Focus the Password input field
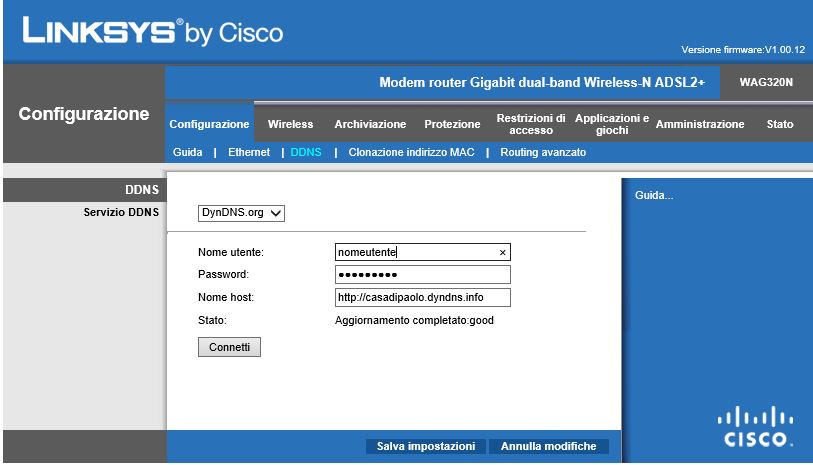The height and width of the screenshot is (465, 813). coord(423,275)
